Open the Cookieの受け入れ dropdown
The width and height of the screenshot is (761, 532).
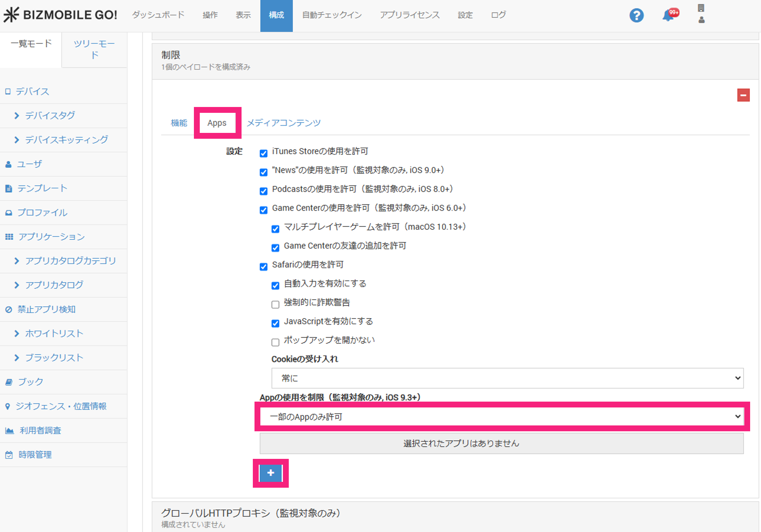pos(507,378)
